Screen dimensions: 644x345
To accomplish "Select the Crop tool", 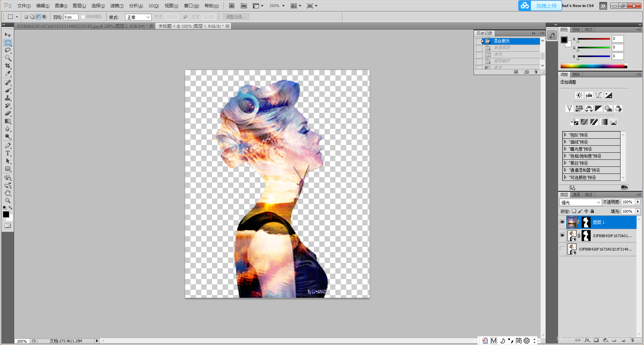I will (8, 66).
